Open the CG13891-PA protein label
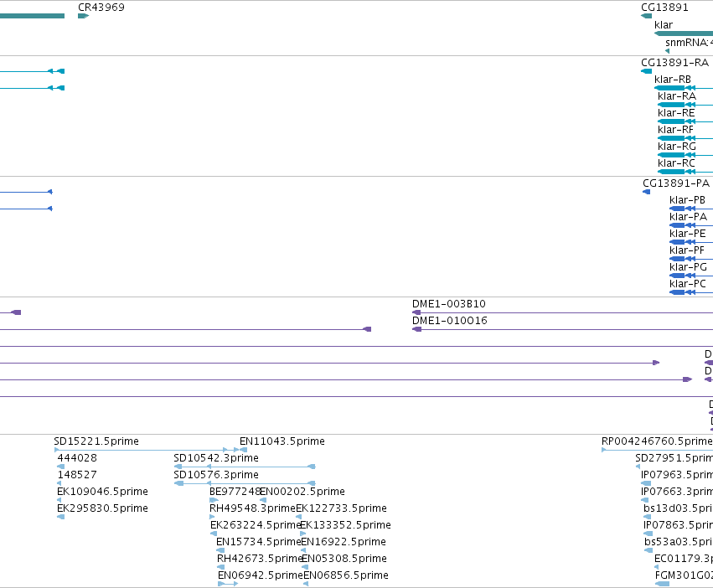 pos(675,183)
